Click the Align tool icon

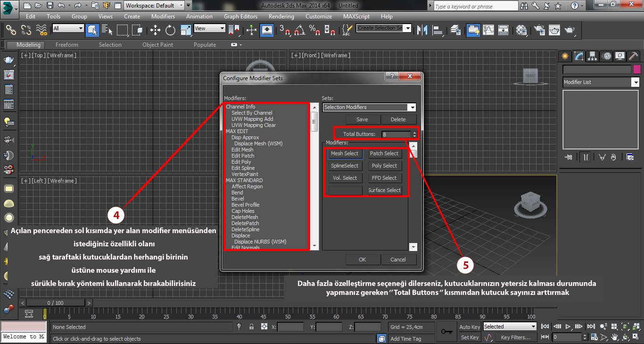(438, 30)
